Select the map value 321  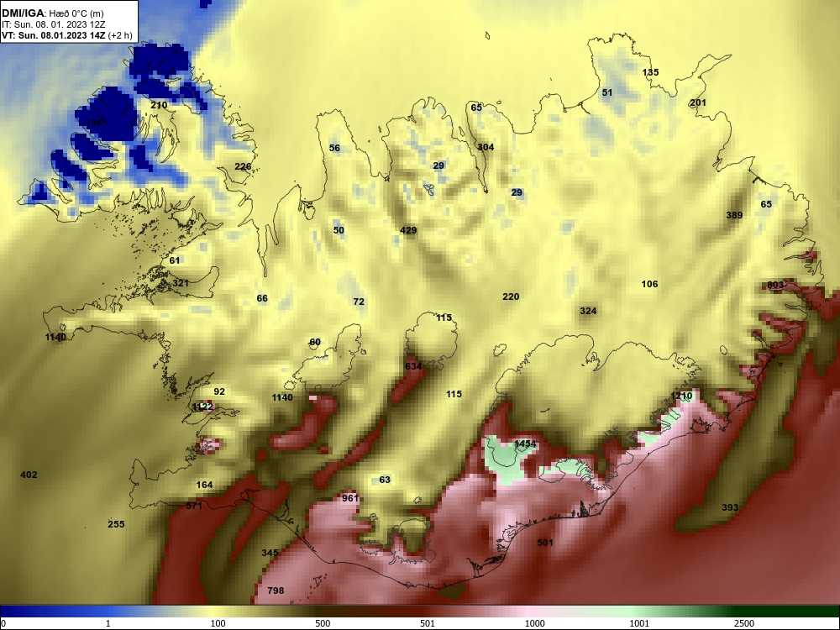point(181,283)
